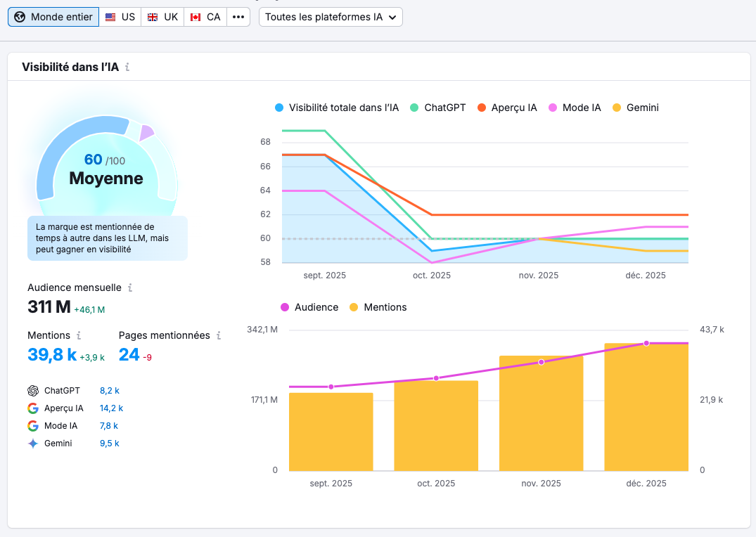Switch to the UK location tab
The width and height of the screenshot is (756, 537).
[162, 17]
